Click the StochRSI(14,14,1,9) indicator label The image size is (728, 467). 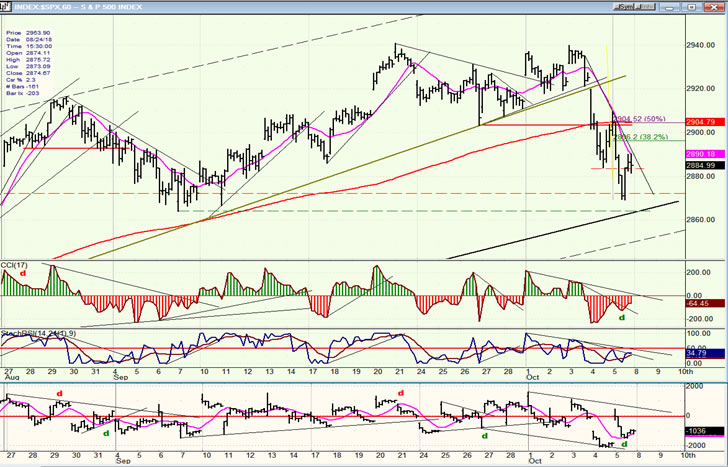pyautogui.click(x=38, y=333)
